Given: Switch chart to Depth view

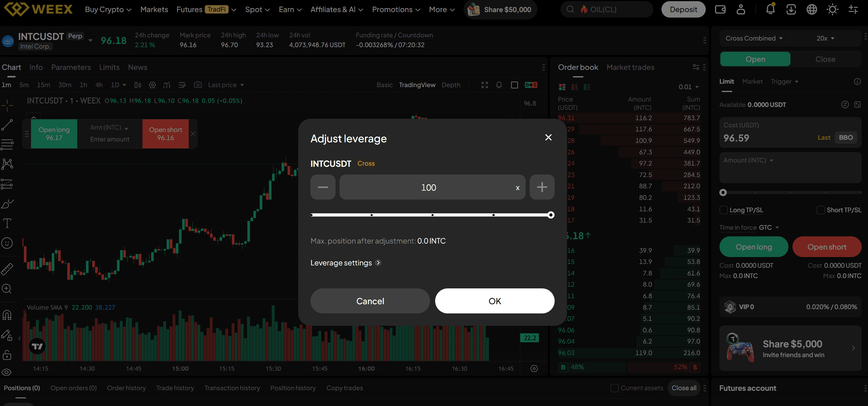Looking at the screenshot, I should point(451,85).
